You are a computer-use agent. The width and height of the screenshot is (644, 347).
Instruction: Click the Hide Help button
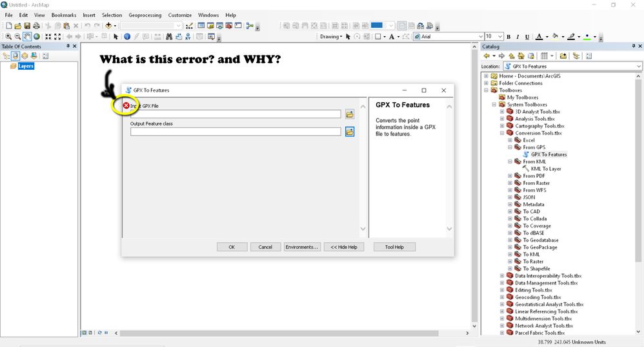point(344,247)
